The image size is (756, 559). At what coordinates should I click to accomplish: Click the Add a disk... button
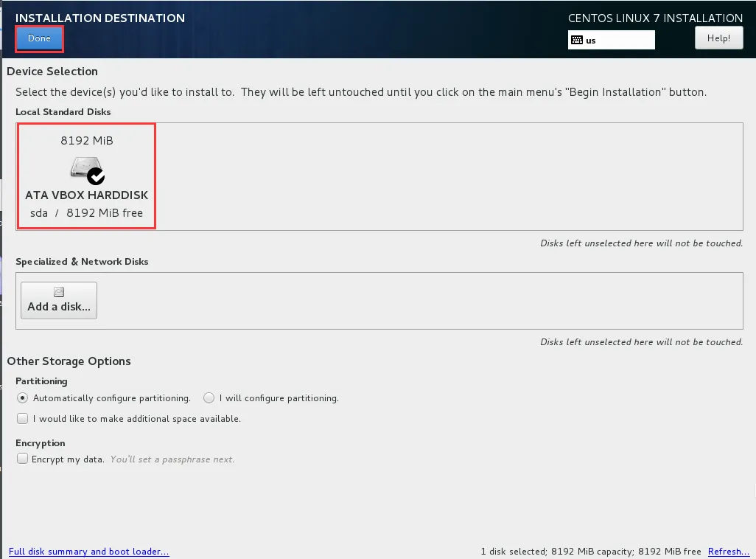click(x=59, y=300)
